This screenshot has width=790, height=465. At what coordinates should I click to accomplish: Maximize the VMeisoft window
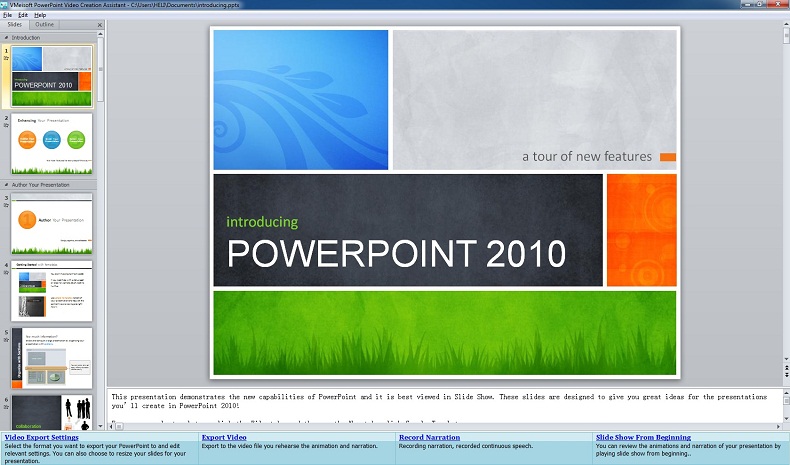pos(760,4)
